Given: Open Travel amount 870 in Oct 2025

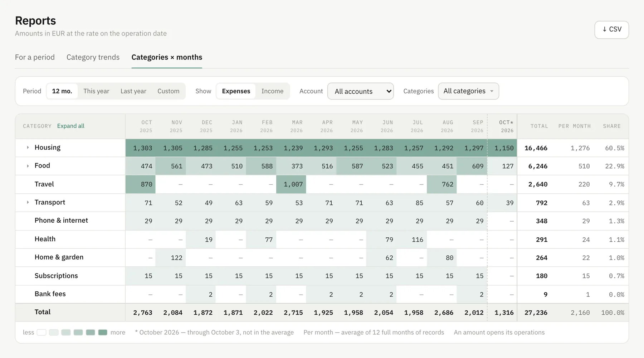Looking at the screenshot, I should coord(141,184).
